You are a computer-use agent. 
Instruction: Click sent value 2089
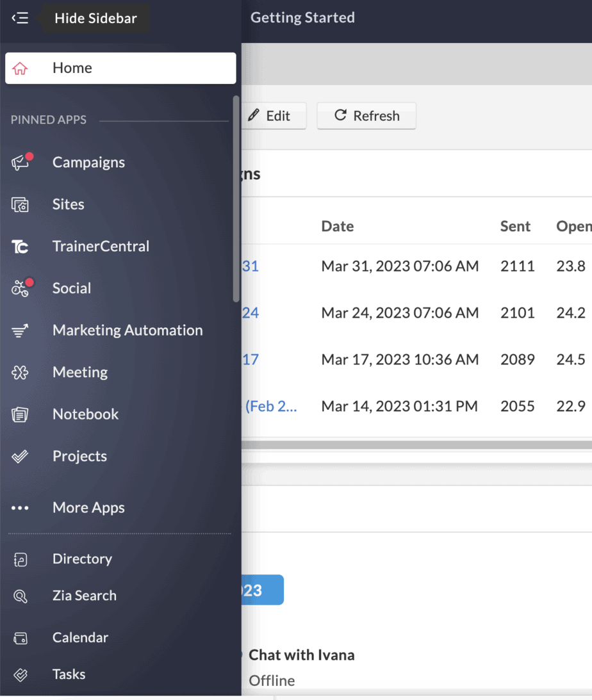click(x=518, y=360)
